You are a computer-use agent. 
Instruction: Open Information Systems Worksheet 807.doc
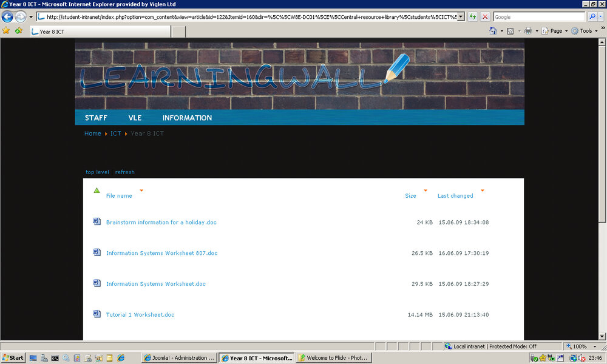point(162,254)
